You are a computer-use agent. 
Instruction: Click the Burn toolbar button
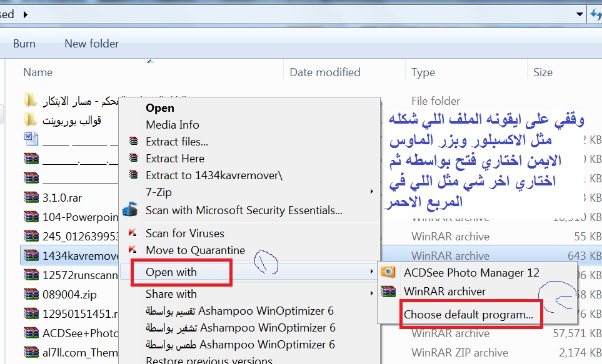point(24,43)
